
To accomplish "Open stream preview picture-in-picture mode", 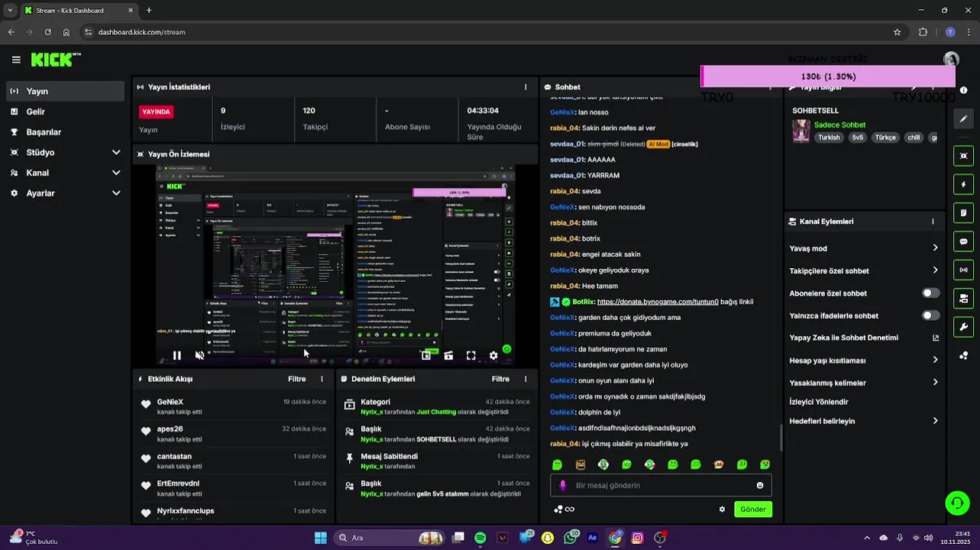I will coord(426,355).
